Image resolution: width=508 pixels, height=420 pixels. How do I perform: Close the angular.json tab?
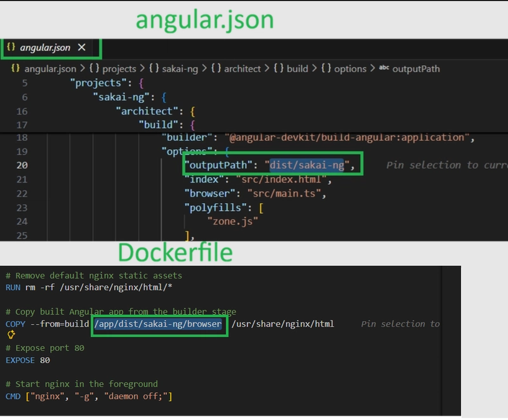[82, 48]
